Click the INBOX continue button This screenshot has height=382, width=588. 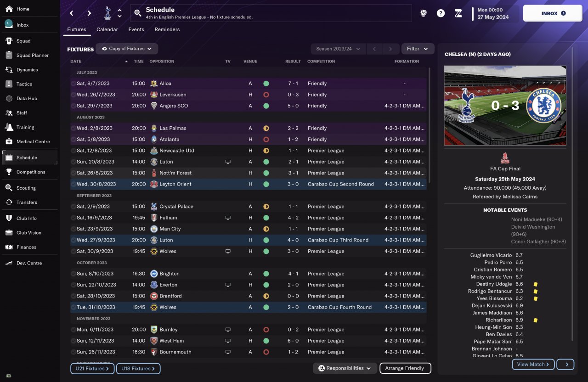click(x=554, y=13)
